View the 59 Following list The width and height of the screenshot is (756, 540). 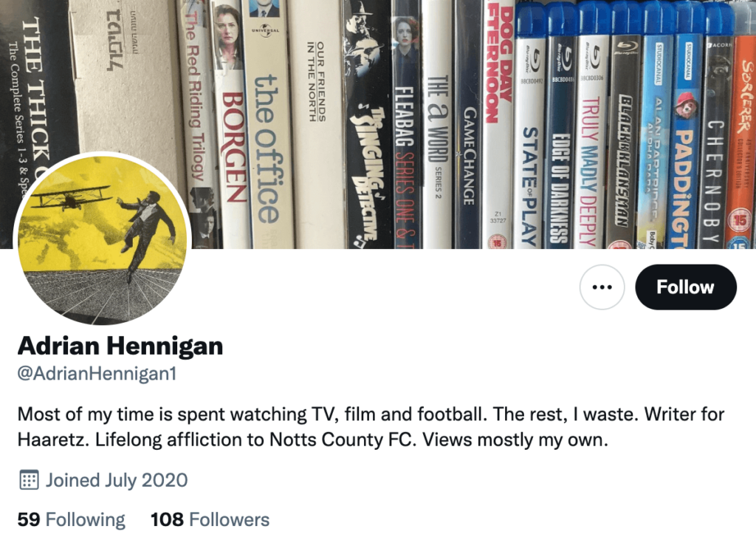[x=71, y=519]
